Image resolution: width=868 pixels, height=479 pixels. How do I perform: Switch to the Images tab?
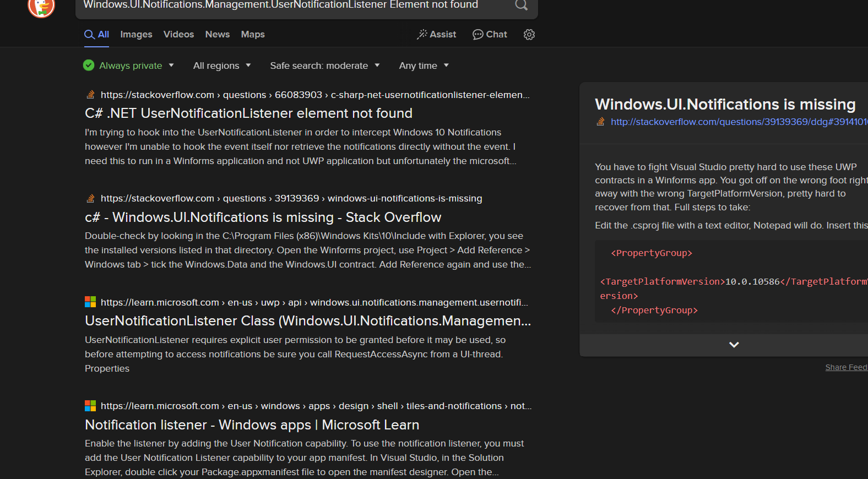(136, 35)
